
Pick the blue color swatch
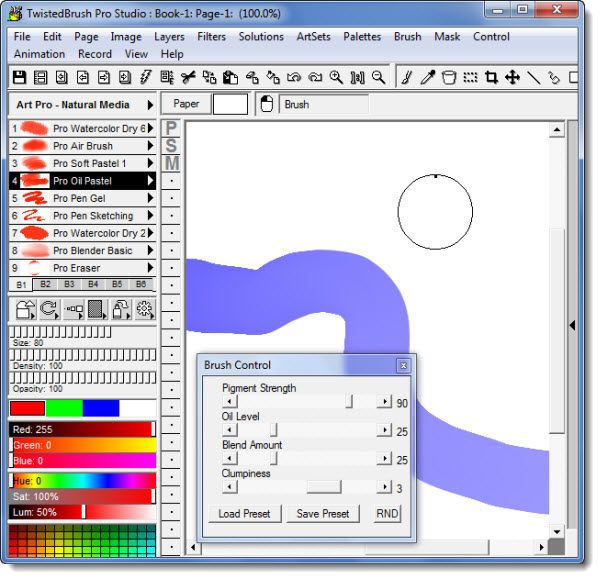click(101, 408)
